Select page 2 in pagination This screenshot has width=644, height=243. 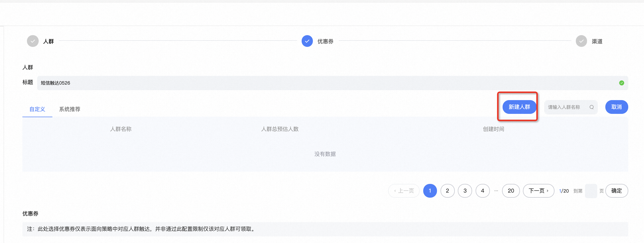pyautogui.click(x=447, y=191)
